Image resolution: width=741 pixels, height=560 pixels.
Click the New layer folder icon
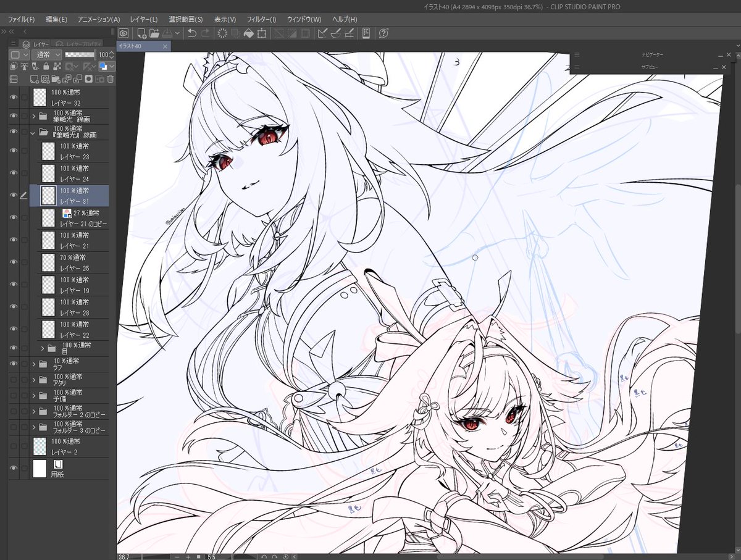click(x=56, y=79)
